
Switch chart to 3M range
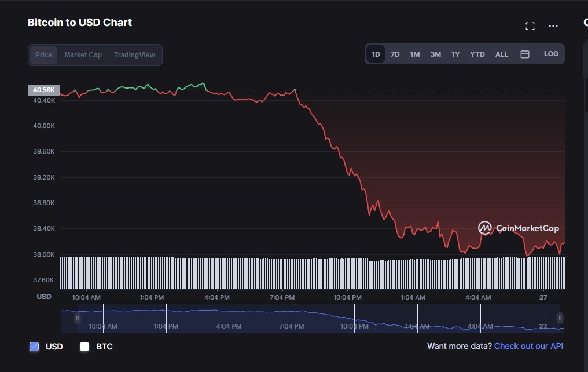[435, 54]
